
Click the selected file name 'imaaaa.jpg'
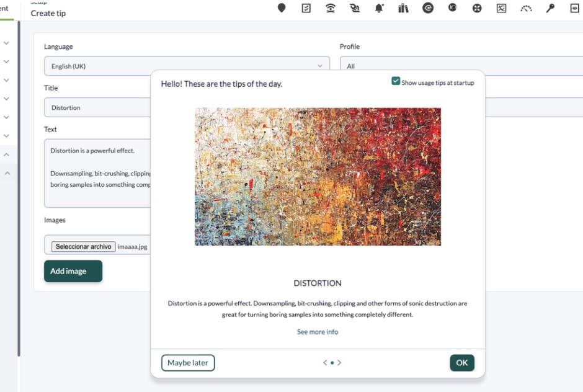[132, 247]
